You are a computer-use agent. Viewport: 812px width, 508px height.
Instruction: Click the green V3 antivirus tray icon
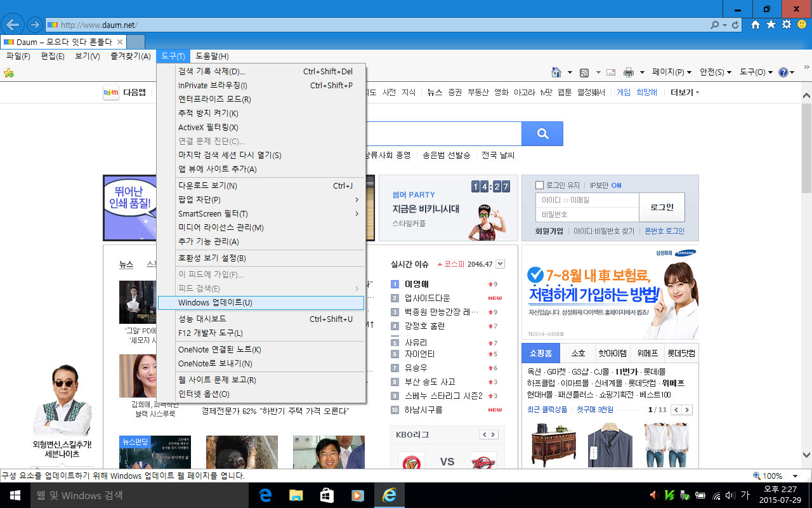(x=670, y=495)
